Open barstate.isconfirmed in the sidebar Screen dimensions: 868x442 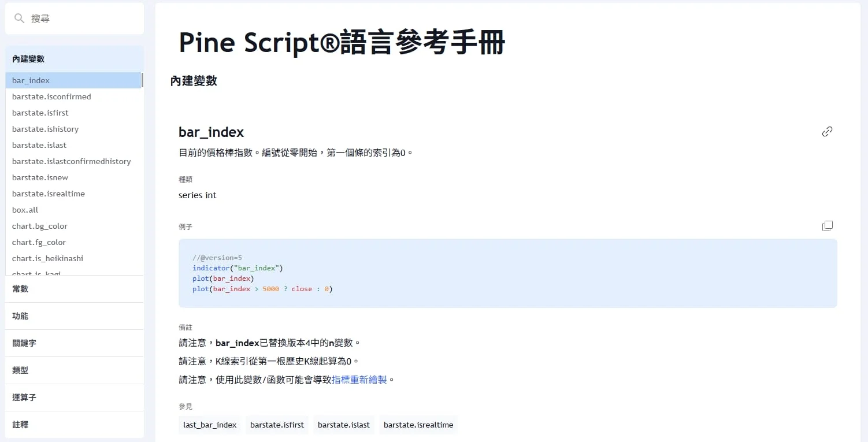pyautogui.click(x=73, y=96)
